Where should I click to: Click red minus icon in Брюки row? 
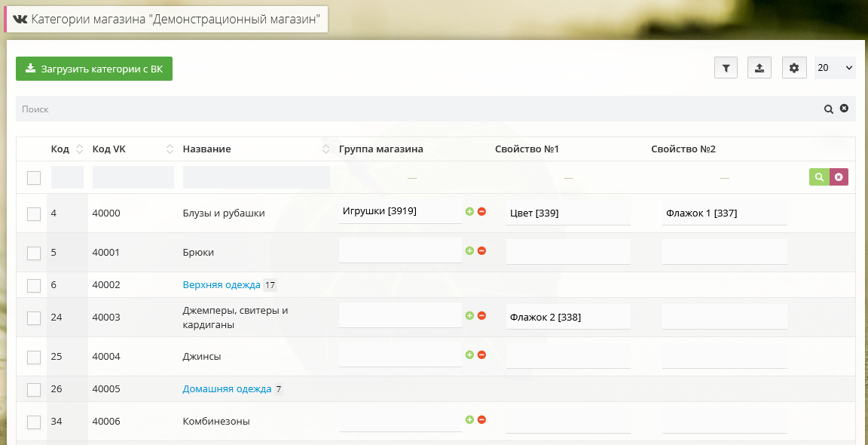[x=481, y=251]
